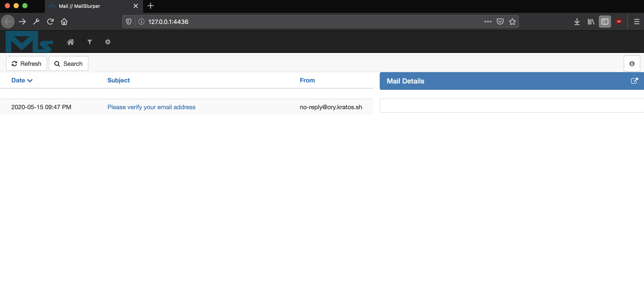The image size is (644, 289).
Task: Open the mail filter icon
Action: coord(89,42)
